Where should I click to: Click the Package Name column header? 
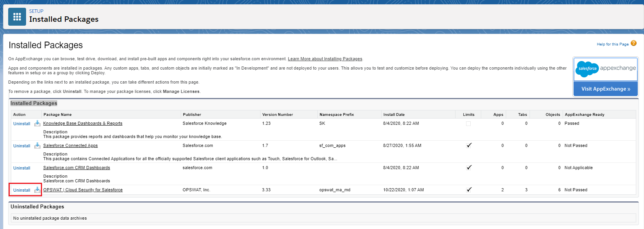click(58, 115)
